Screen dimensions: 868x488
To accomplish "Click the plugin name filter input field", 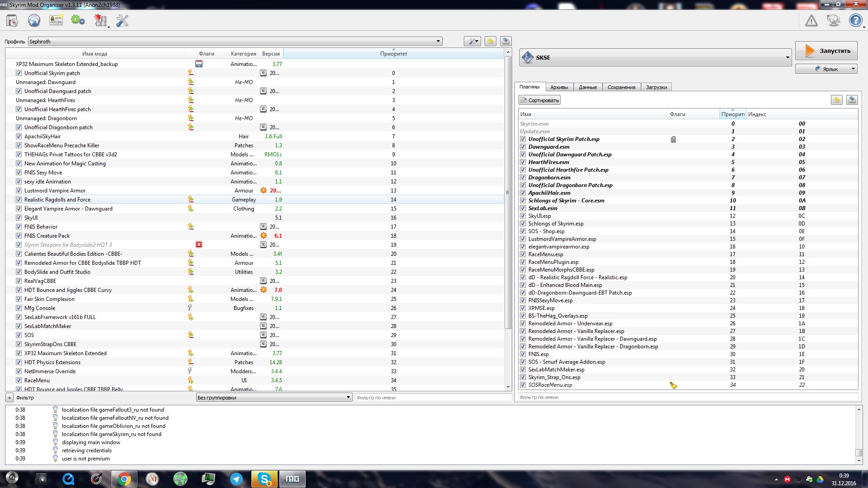I will 688,397.
